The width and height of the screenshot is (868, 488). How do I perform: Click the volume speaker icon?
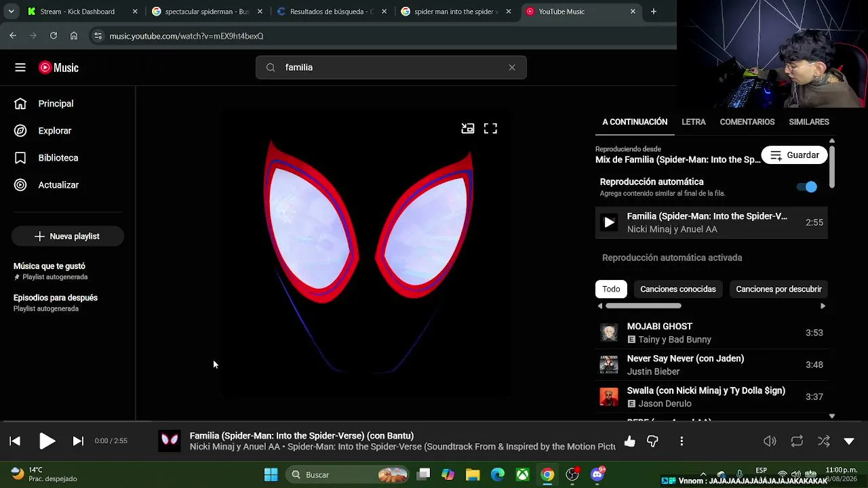click(x=770, y=441)
